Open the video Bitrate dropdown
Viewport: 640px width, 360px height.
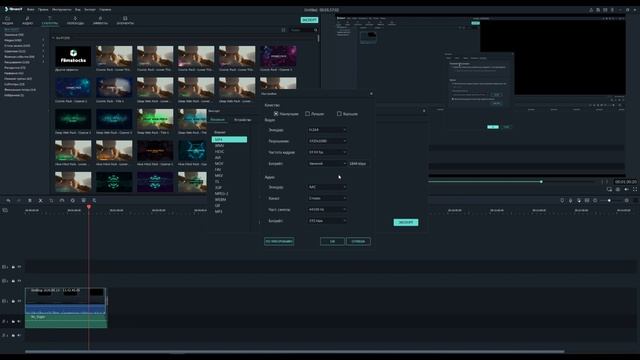[327, 163]
